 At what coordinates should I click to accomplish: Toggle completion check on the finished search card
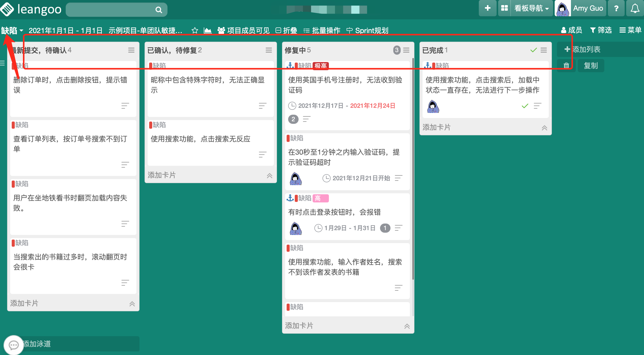pyautogui.click(x=525, y=106)
